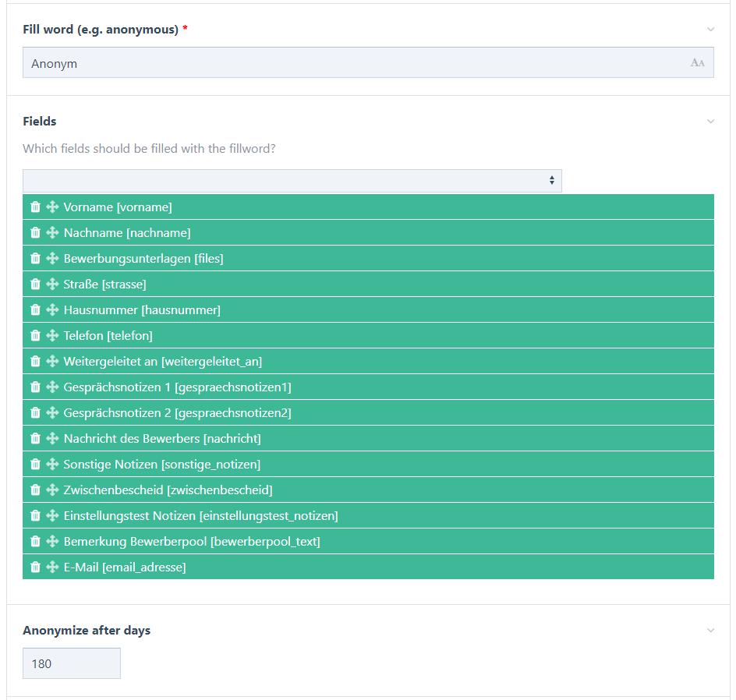The width and height of the screenshot is (736, 700).
Task: Click the move handle on E-Mail row
Action: click(52, 567)
